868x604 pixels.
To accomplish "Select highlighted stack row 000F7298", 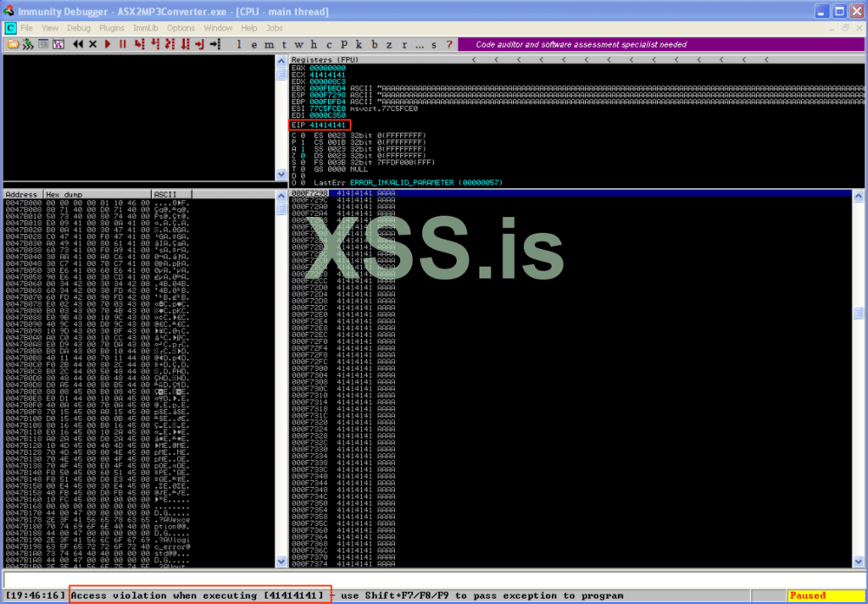I will [x=570, y=193].
